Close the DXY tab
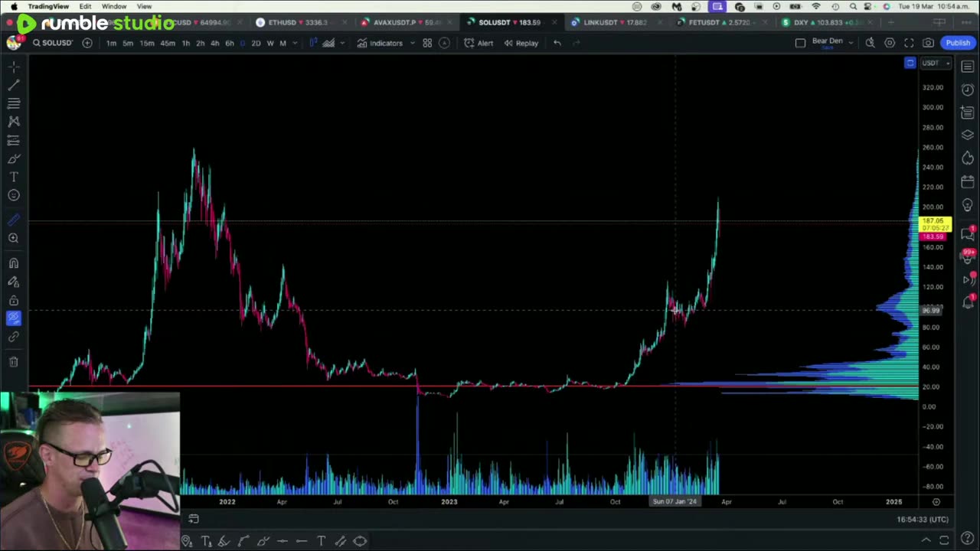 pos(872,22)
